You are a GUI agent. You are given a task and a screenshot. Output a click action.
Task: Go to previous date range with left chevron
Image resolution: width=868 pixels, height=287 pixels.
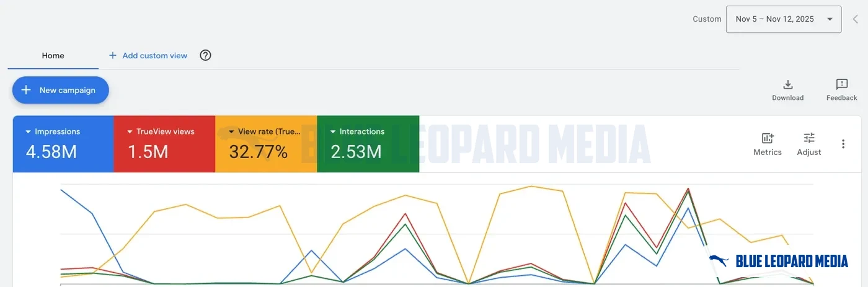click(856, 19)
